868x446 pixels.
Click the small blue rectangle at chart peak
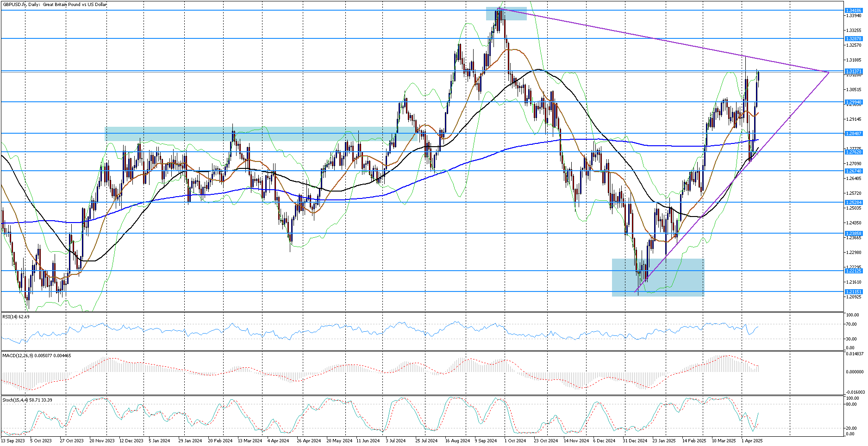tap(506, 14)
